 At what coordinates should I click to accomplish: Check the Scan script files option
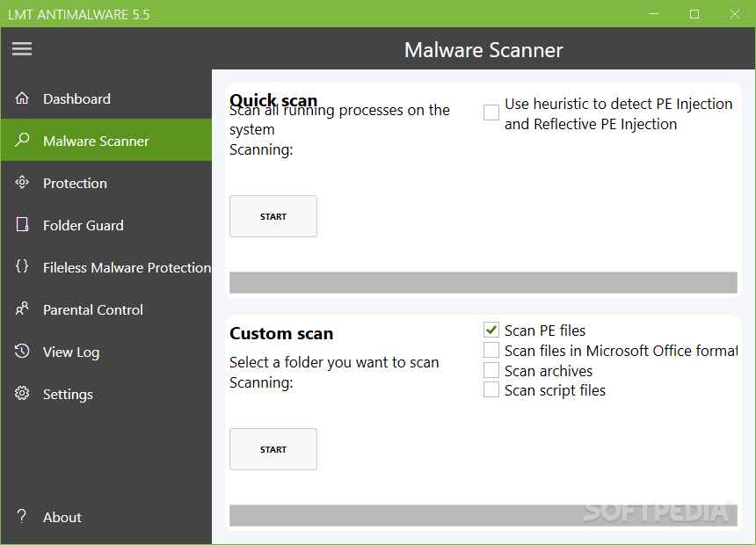491,390
